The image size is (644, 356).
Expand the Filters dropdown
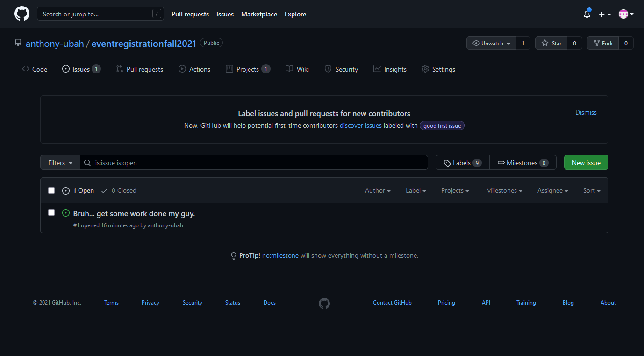pos(60,163)
